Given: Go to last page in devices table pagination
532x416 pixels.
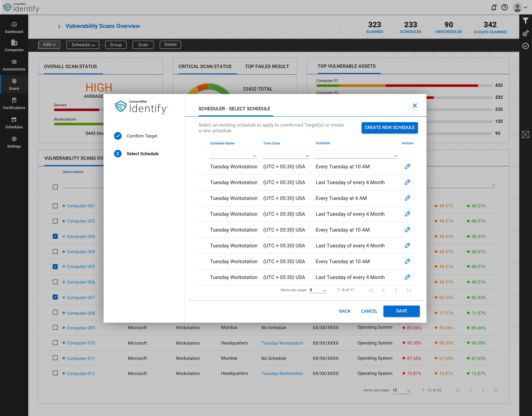Looking at the screenshot, I should click(x=496, y=391).
